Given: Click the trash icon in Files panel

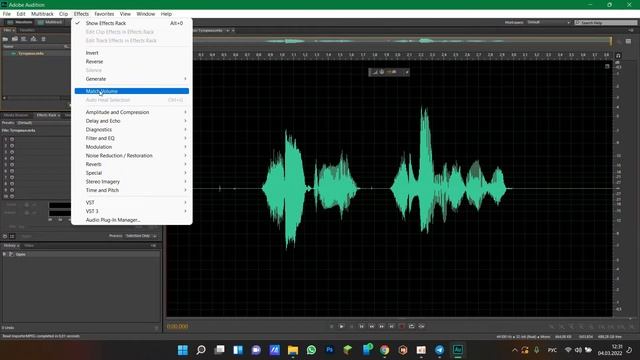Looking at the screenshot, I should tap(43, 39).
